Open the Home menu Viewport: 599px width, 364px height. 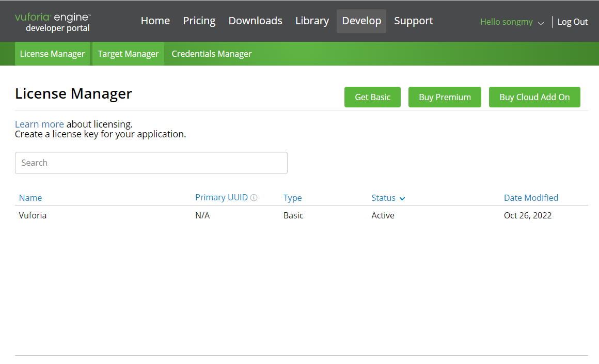[x=155, y=21]
